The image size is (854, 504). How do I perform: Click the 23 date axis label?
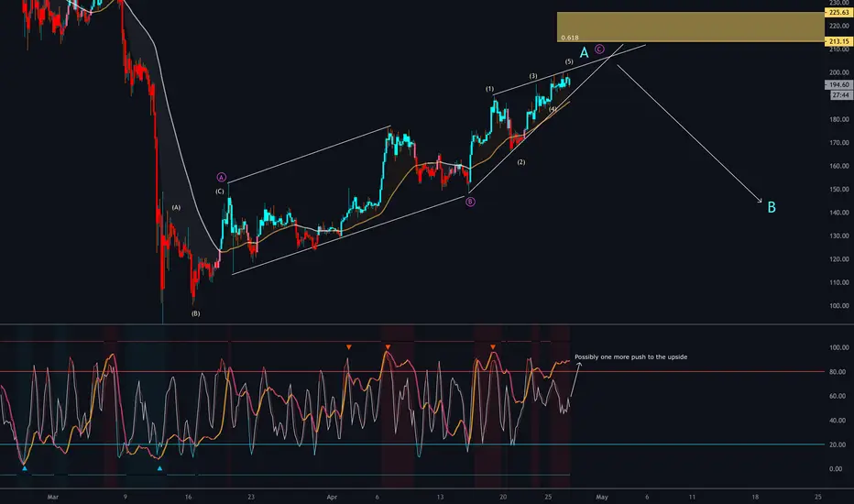pyautogui.click(x=251, y=497)
